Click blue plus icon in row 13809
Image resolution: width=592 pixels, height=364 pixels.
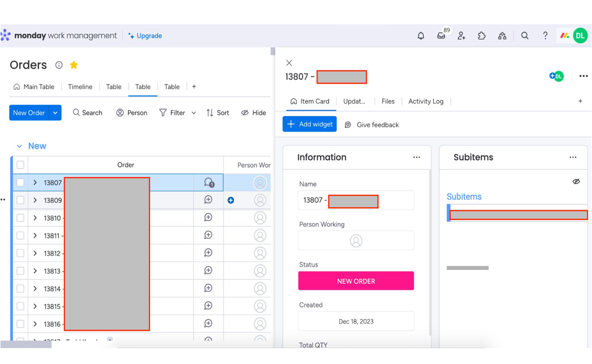(231, 200)
